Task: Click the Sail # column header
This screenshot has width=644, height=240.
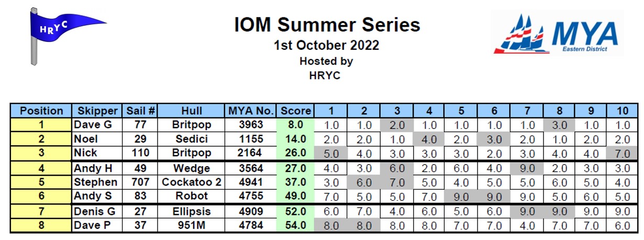Action: click(x=140, y=111)
